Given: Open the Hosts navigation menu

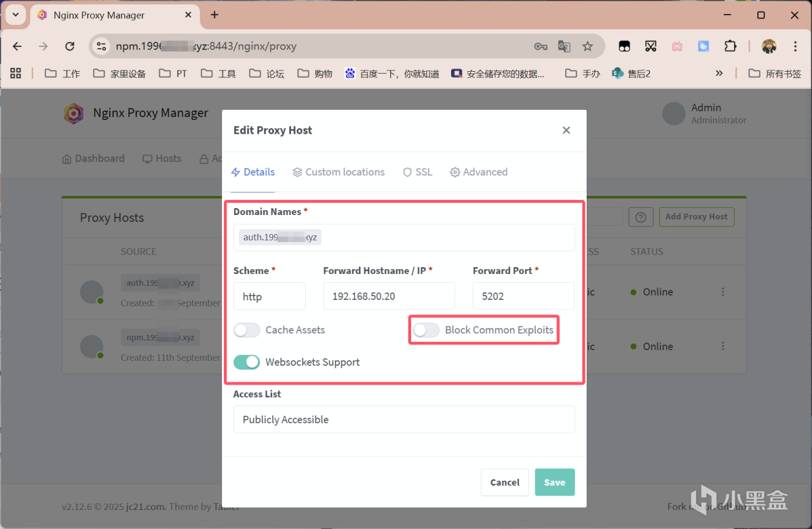Looking at the screenshot, I should point(162,159).
